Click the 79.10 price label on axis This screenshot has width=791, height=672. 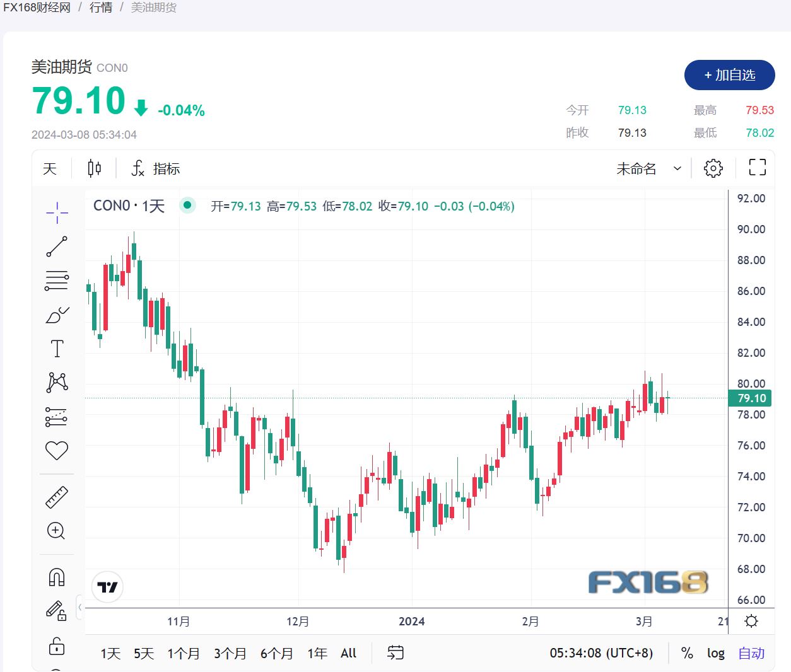(x=751, y=398)
